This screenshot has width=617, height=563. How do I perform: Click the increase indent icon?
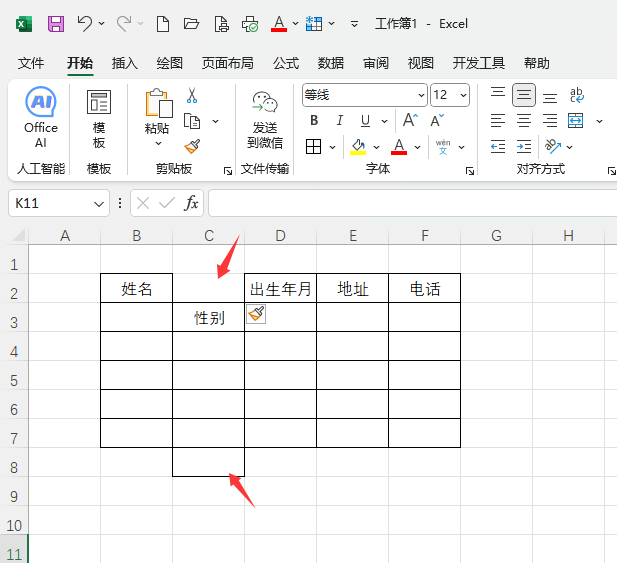point(524,147)
